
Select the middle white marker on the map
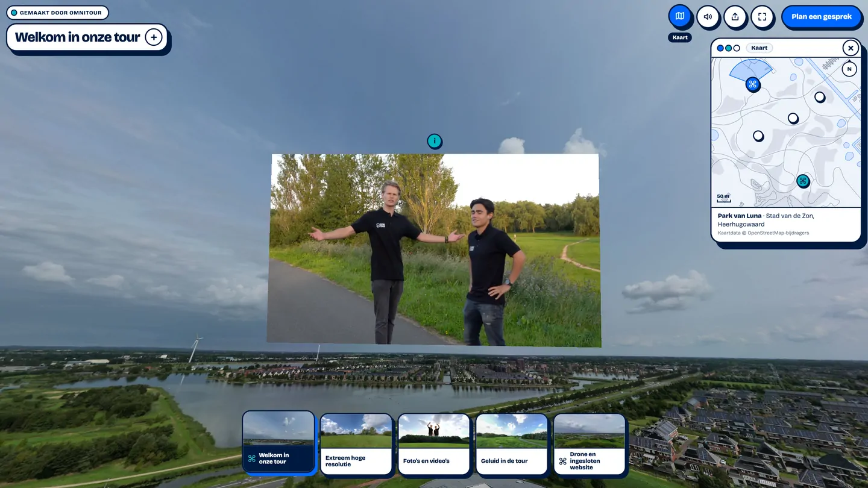(793, 119)
